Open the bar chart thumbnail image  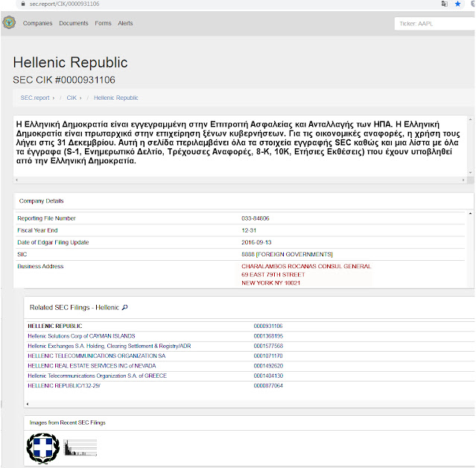[80, 448]
